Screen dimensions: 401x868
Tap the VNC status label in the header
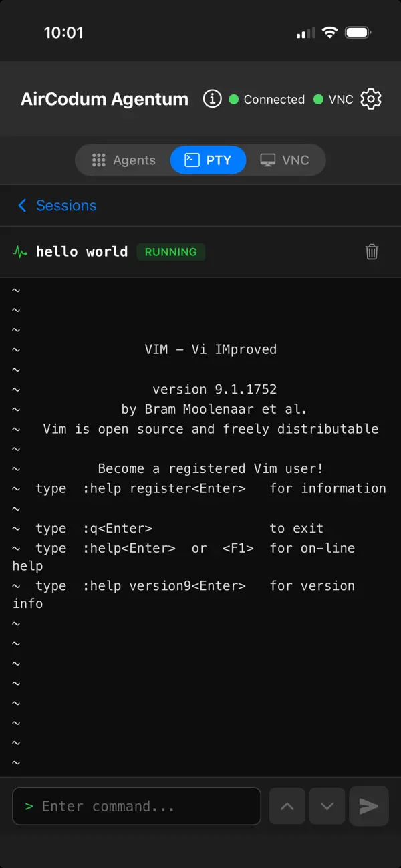[x=341, y=99]
